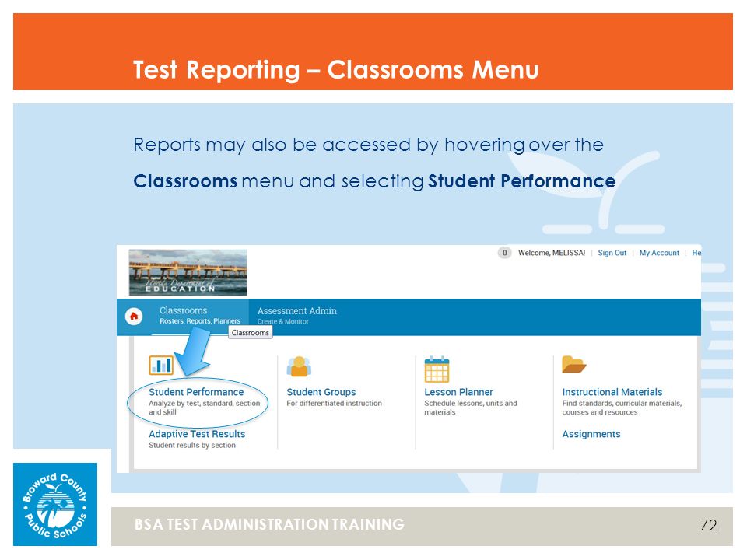Open the Assessment Admin menu tab

296,316
